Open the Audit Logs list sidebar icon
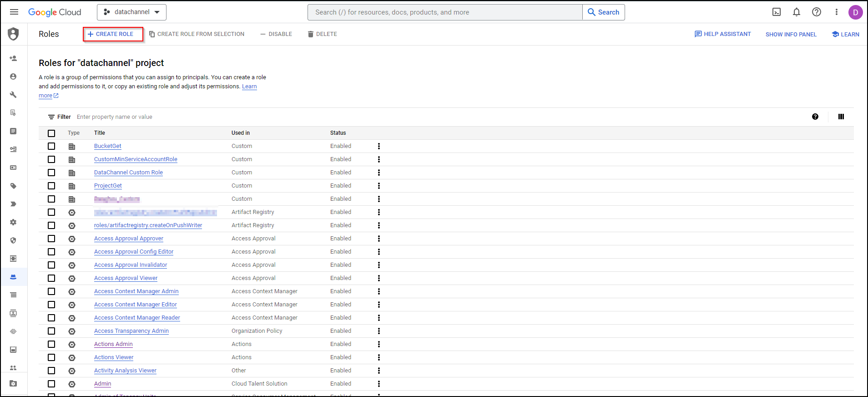868x397 pixels. pyautogui.click(x=13, y=295)
